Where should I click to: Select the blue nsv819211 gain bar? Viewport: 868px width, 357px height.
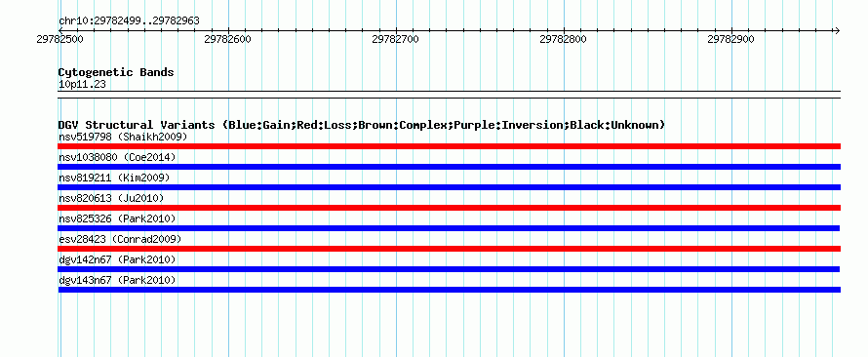449,187
